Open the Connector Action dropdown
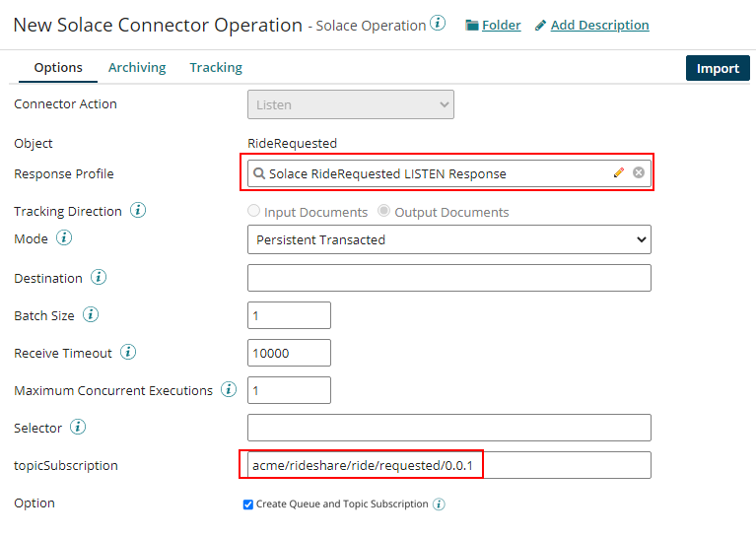This screenshot has width=756, height=536. click(x=350, y=104)
